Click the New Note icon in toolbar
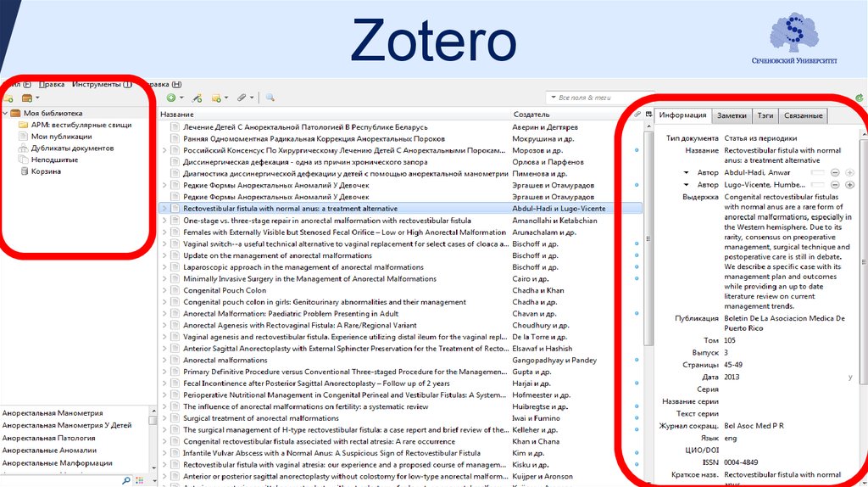The image size is (868, 487). [216, 98]
